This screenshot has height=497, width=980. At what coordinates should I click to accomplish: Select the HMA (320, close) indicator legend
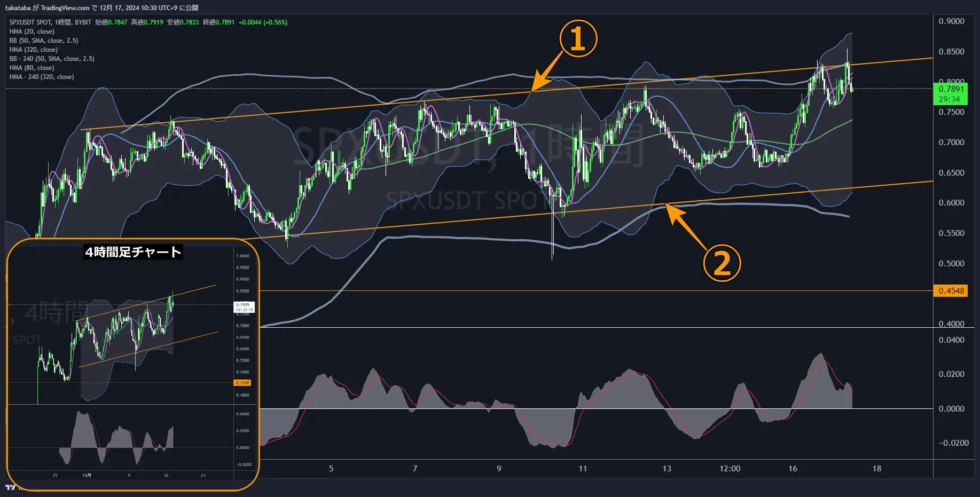point(33,50)
